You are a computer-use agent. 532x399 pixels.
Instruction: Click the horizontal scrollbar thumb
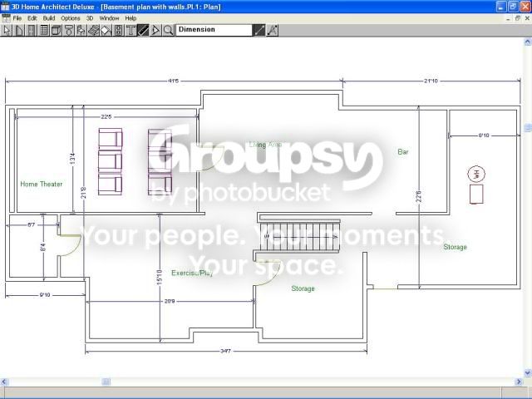(x=106, y=382)
